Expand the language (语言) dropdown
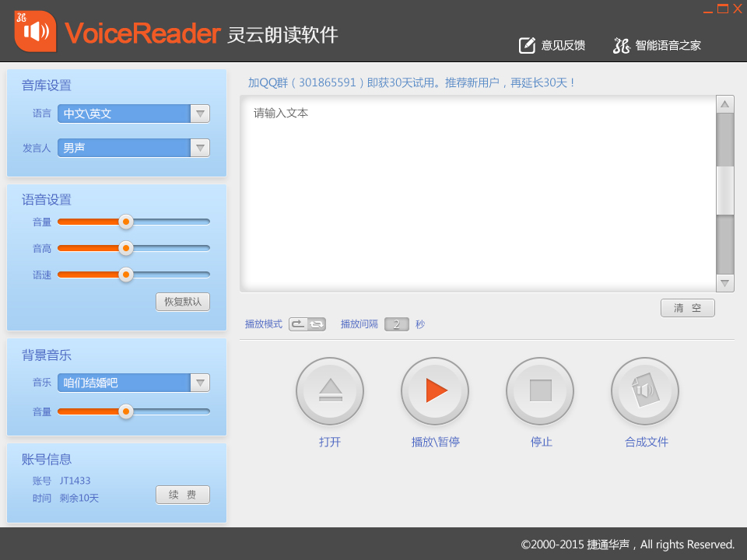The height and width of the screenshot is (560, 747). (200, 114)
